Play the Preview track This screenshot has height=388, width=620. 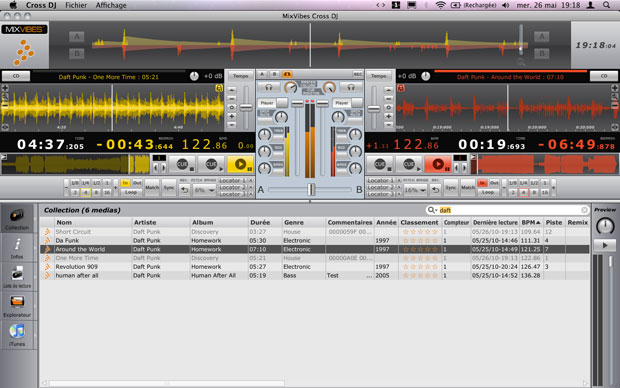[x=605, y=245]
